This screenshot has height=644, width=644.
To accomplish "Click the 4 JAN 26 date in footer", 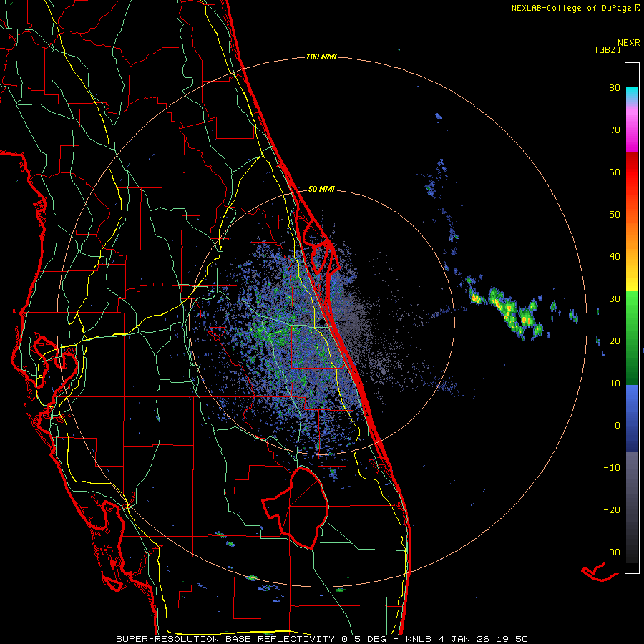I will (464, 639).
